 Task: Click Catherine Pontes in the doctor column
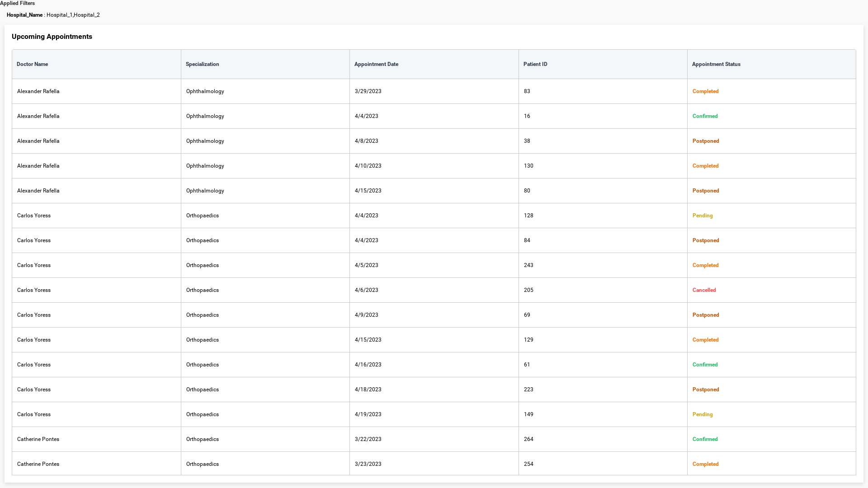38,439
